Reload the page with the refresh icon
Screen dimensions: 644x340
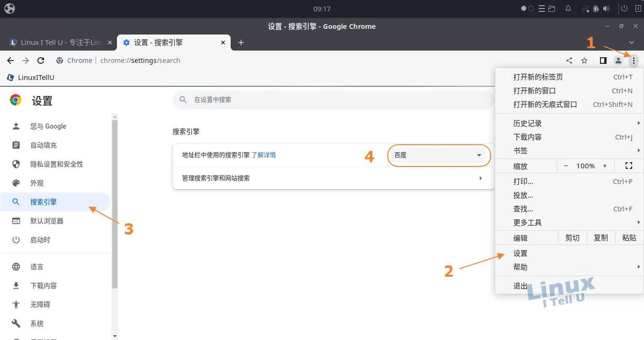tap(41, 61)
